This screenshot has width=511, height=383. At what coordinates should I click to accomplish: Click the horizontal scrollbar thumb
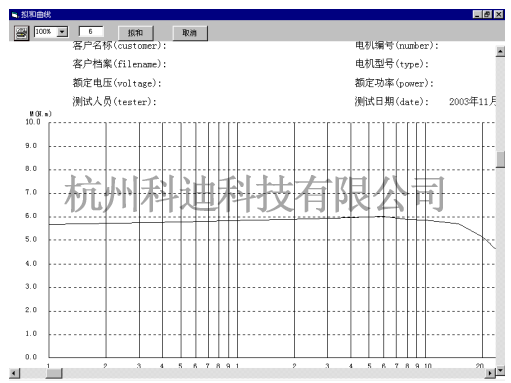point(54,373)
